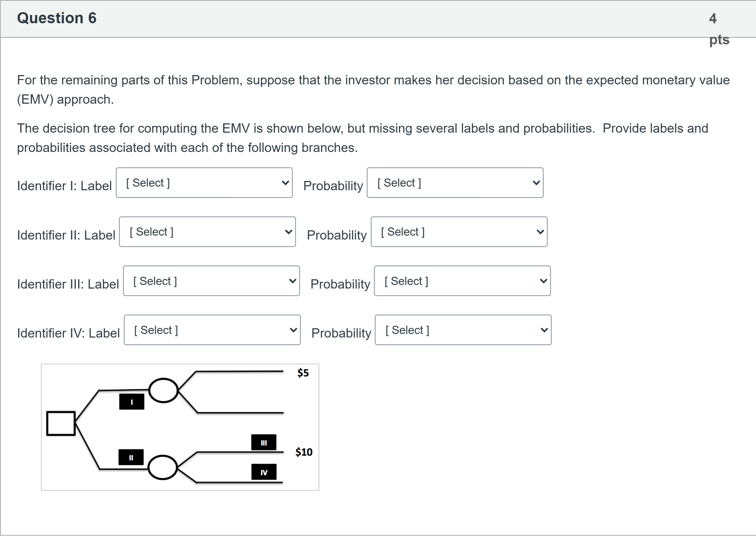Click the lower circular chance node
Image resolution: width=756 pixels, height=536 pixels.
pos(163,467)
